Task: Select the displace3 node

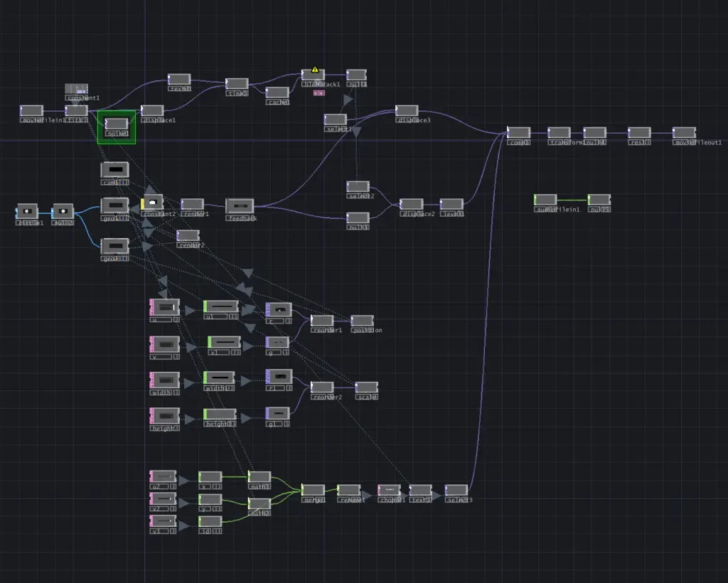Action: pos(407,110)
